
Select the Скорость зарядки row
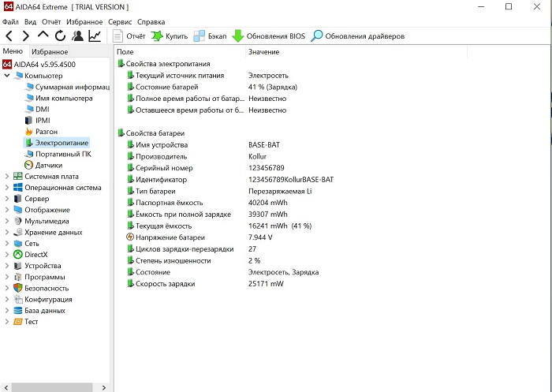click(205, 284)
